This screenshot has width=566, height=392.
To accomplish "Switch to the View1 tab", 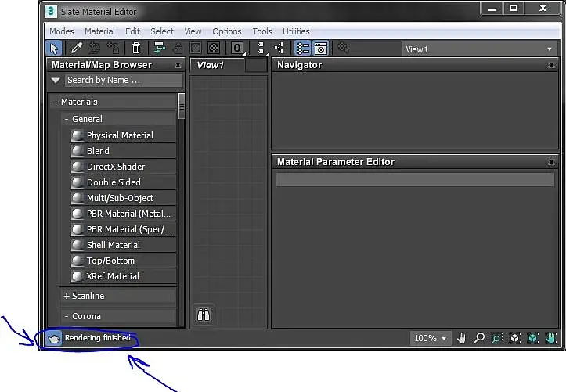I will click(x=218, y=65).
